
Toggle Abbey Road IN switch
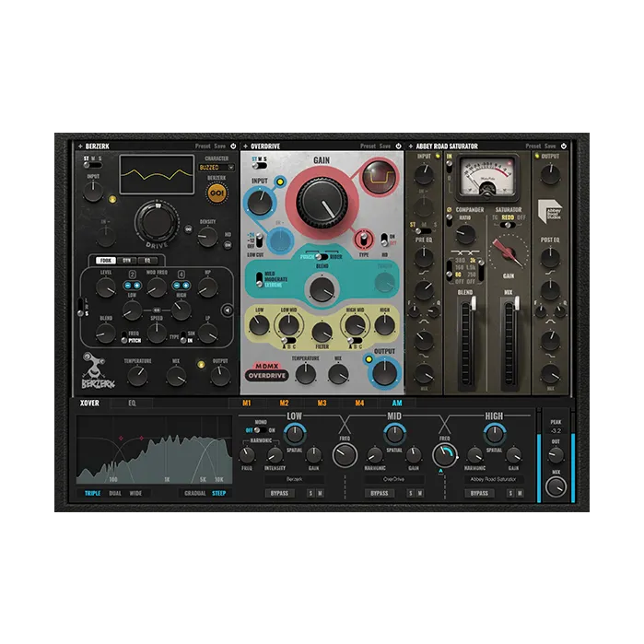pyautogui.click(x=450, y=167)
